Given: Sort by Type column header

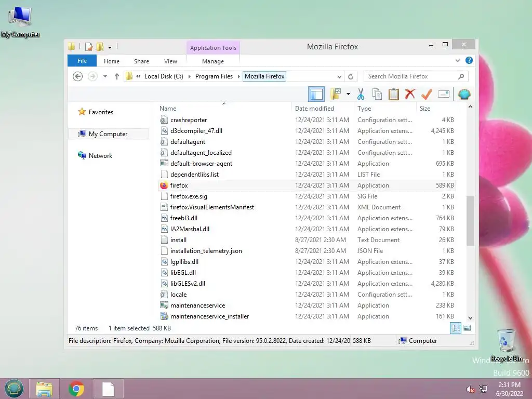Looking at the screenshot, I should (x=385, y=108).
